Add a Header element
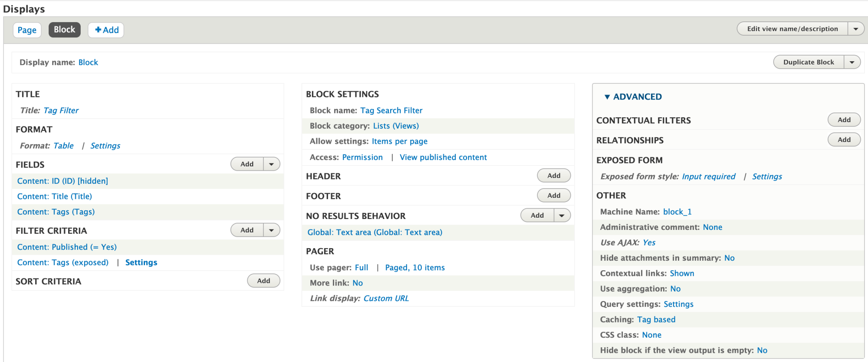Viewport: 868px width, 362px height. 553,176
